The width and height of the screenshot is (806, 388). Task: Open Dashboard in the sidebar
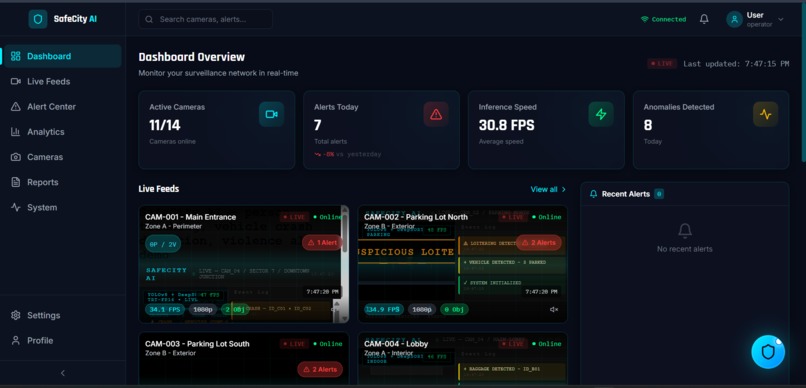[x=63, y=56]
